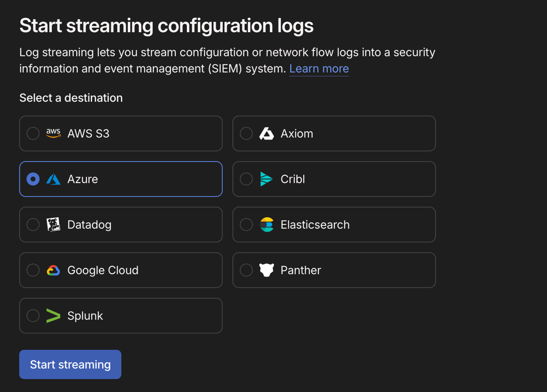Image resolution: width=547 pixels, height=392 pixels.
Task: Click the Panther label text
Action: [301, 270]
